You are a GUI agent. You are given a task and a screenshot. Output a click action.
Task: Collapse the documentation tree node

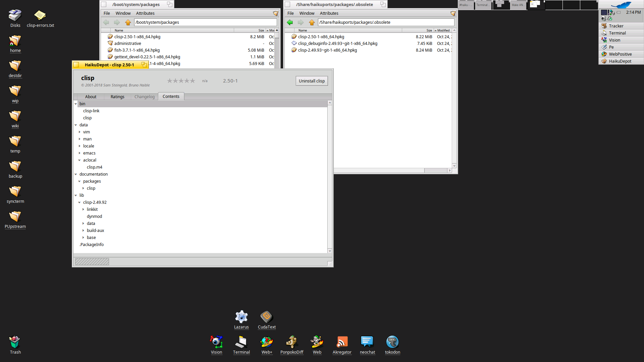tap(76, 174)
